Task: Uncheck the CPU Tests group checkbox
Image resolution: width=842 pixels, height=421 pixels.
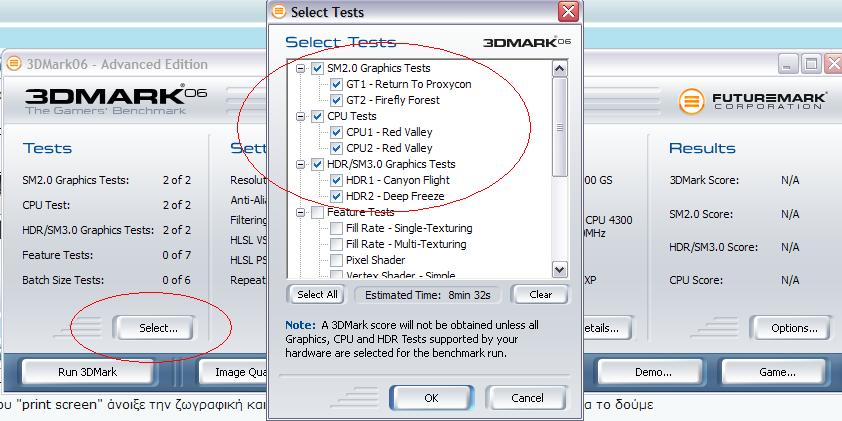Action: [x=317, y=116]
